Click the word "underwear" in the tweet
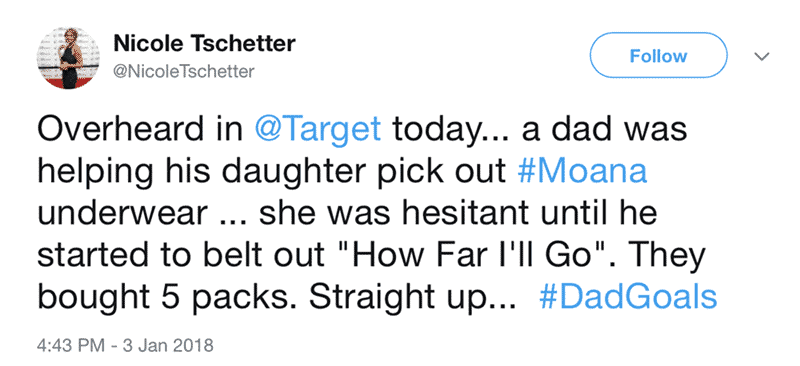The width and height of the screenshot is (800, 366). pyautogui.click(x=121, y=213)
